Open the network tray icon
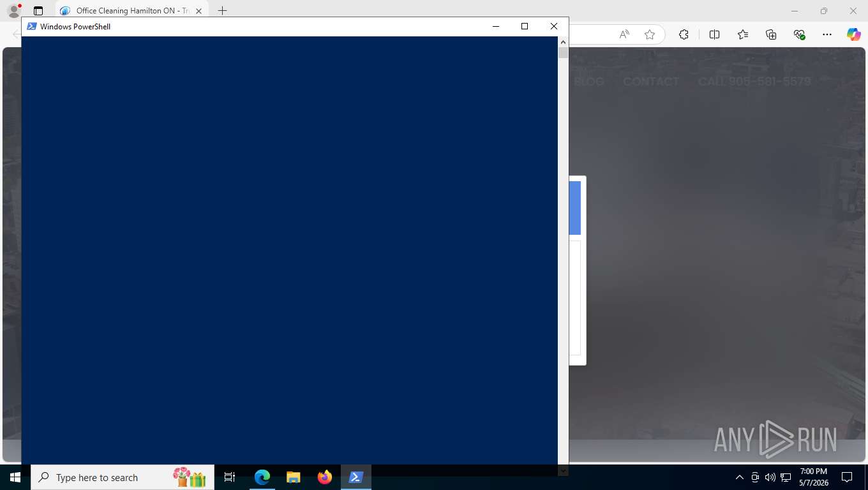This screenshot has height=490, width=868. tap(786, 477)
